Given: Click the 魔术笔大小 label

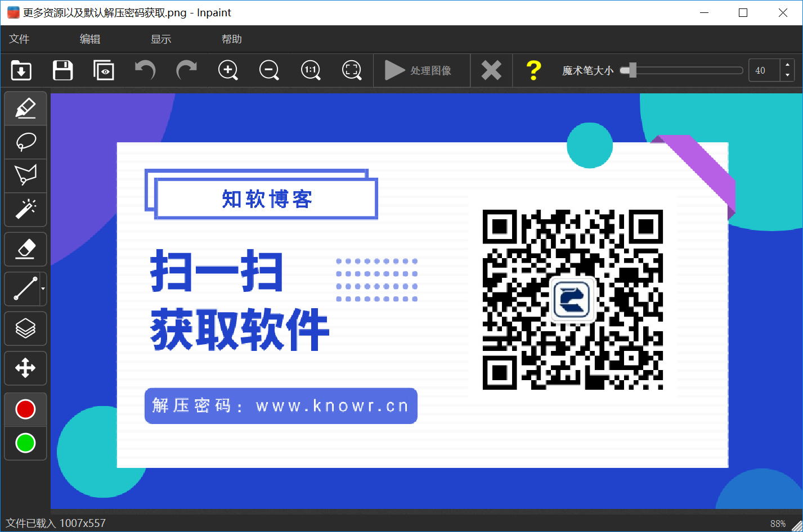Looking at the screenshot, I should tap(587, 70).
